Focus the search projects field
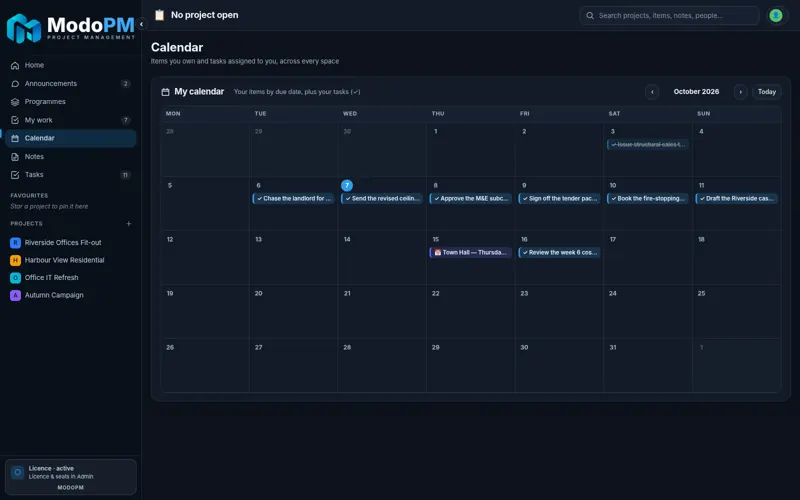The width and height of the screenshot is (800, 500). point(669,15)
